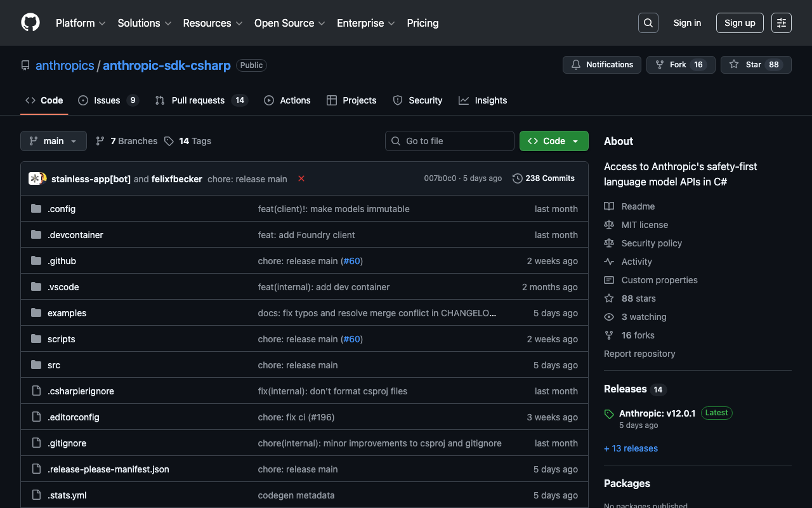Click the Sign up button
The height and width of the screenshot is (508, 812).
(x=740, y=23)
